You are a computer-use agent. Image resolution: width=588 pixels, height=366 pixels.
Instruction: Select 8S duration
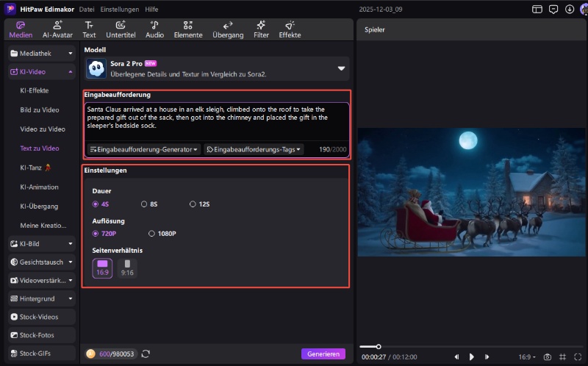tap(149, 204)
